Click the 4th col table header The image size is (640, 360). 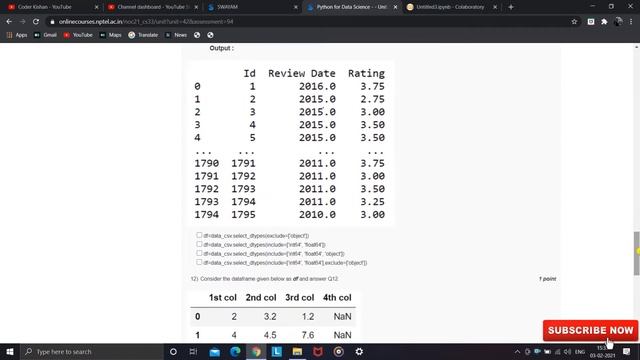point(337,298)
